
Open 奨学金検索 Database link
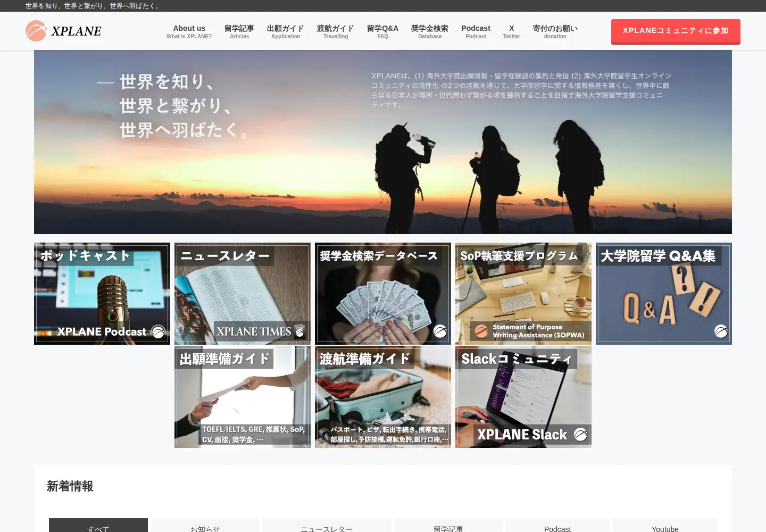pyautogui.click(x=430, y=32)
